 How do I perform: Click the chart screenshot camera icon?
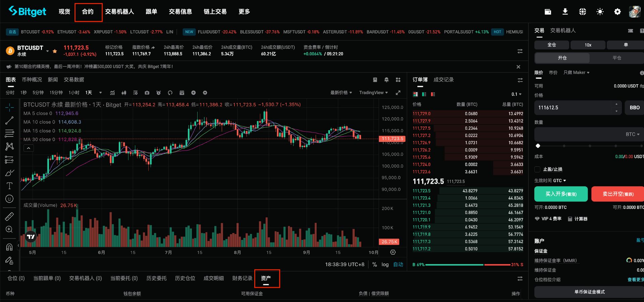point(147,93)
